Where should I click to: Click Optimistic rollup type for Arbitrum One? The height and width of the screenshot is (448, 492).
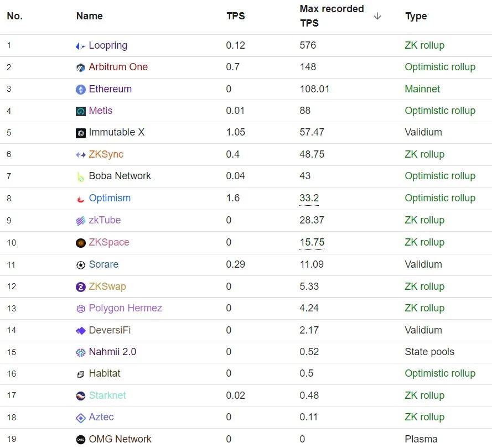(440, 67)
